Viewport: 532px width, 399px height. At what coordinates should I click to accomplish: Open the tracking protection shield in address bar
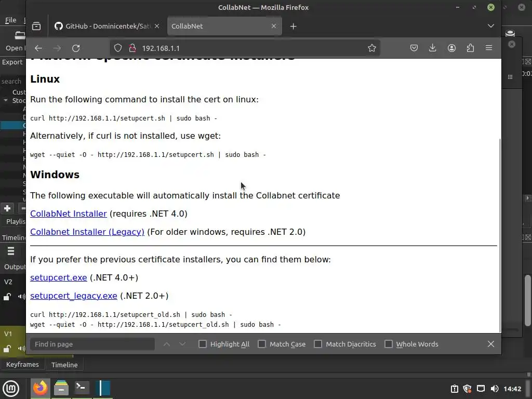(x=118, y=48)
